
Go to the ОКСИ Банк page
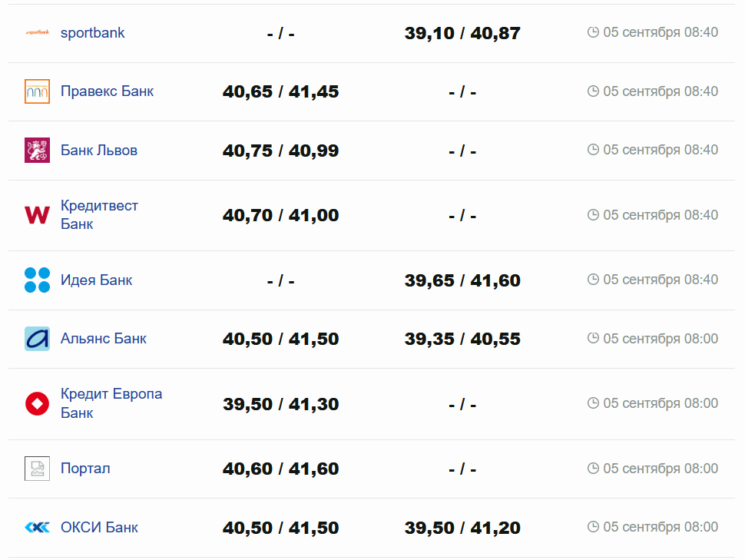(99, 527)
